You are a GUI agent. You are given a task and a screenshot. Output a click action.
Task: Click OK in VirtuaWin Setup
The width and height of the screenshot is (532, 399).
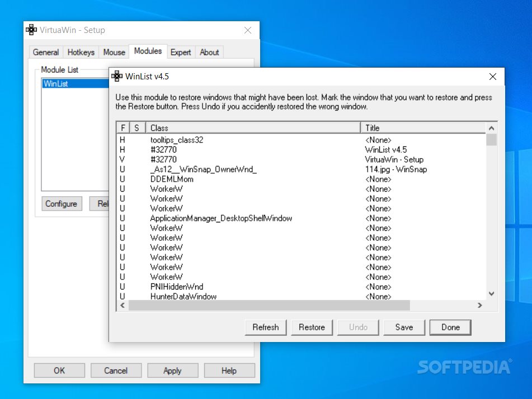click(x=59, y=370)
